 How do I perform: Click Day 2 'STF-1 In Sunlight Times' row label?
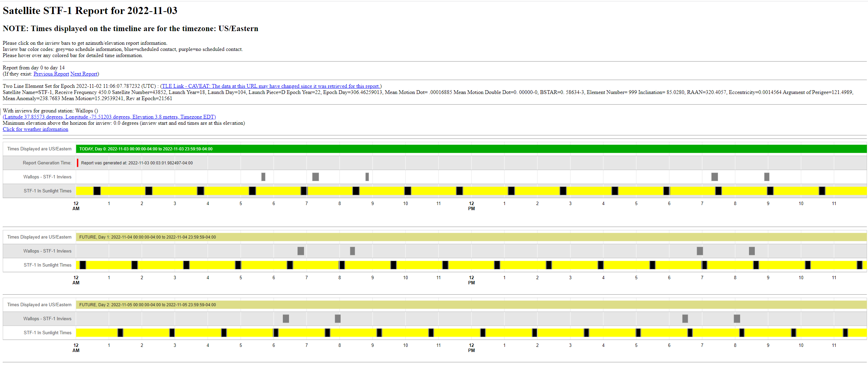point(48,333)
